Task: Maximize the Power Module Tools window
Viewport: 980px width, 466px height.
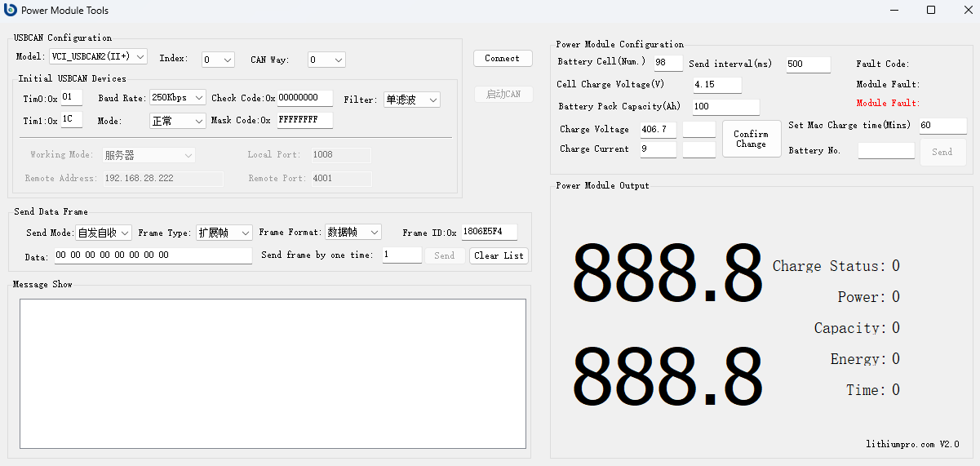Action: 931,10
